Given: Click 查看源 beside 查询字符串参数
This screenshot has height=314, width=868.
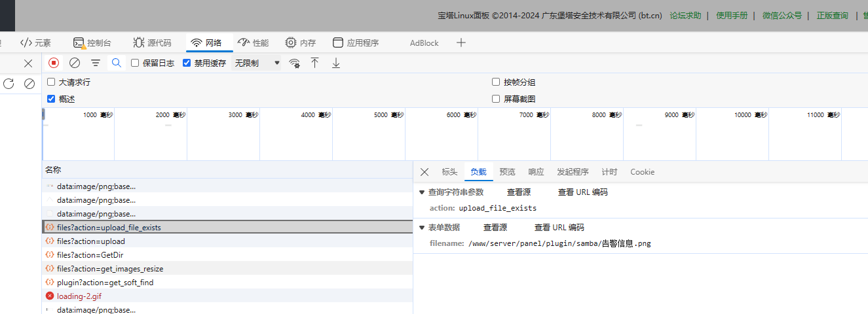Looking at the screenshot, I should [x=519, y=192].
